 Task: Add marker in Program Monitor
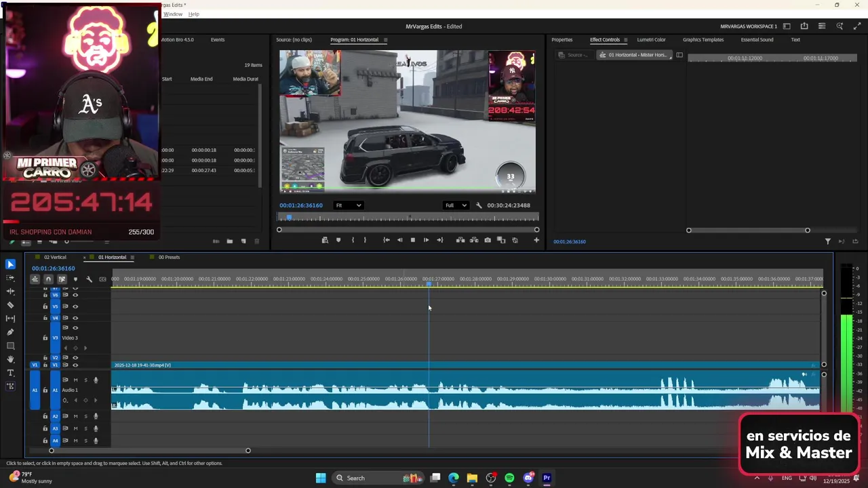pyautogui.click(x=338, y=240)
